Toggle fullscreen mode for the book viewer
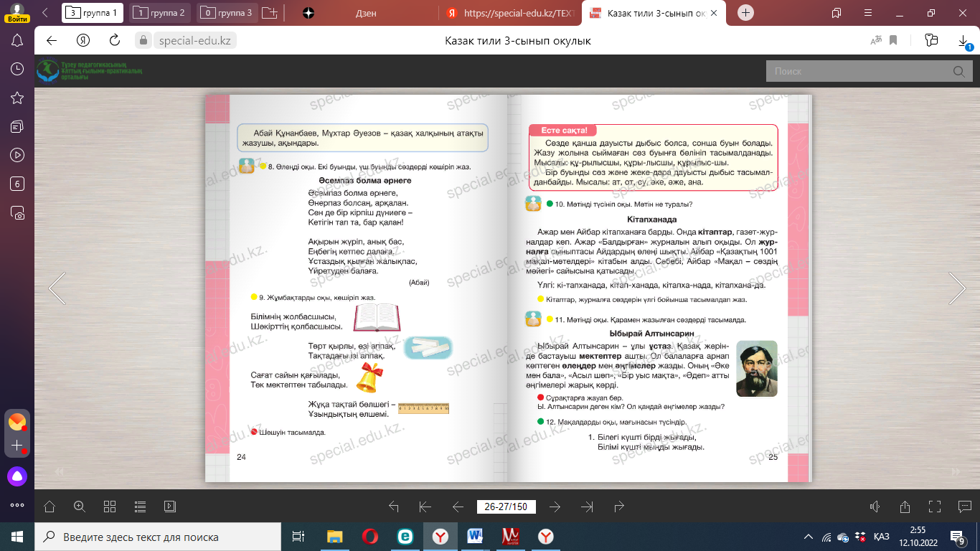 tap(935, 507)
